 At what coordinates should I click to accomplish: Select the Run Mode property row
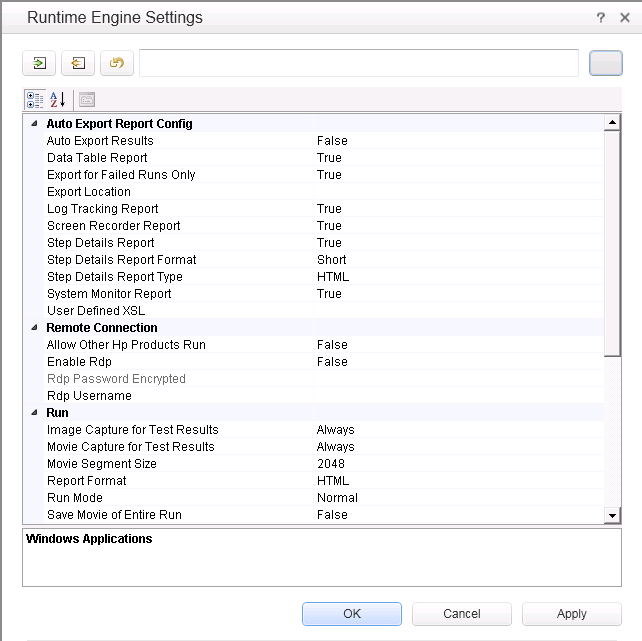pyautogui.click(x=75, y=498)
